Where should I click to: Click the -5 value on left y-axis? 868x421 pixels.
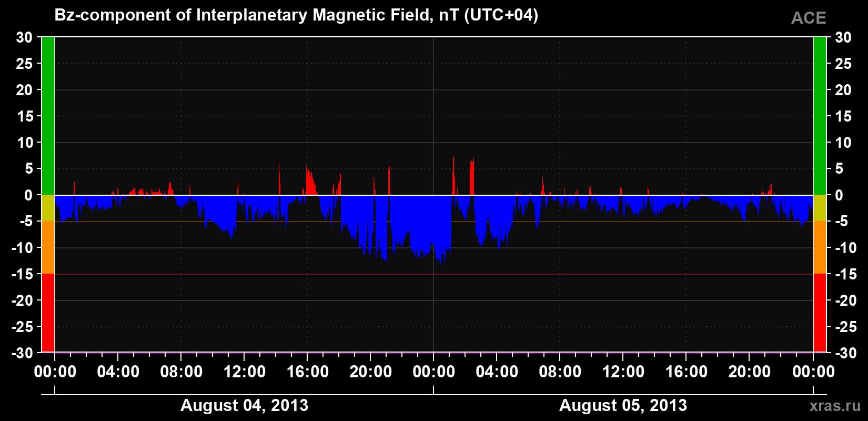tap(26, 222)
